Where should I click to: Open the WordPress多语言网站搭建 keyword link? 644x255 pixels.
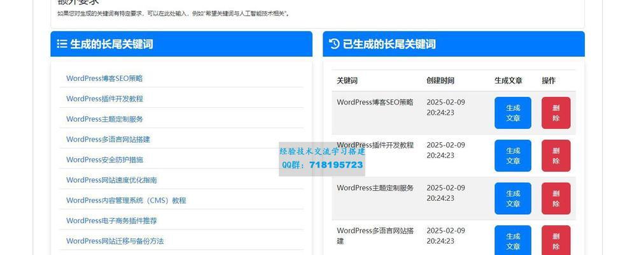(108, 140)
